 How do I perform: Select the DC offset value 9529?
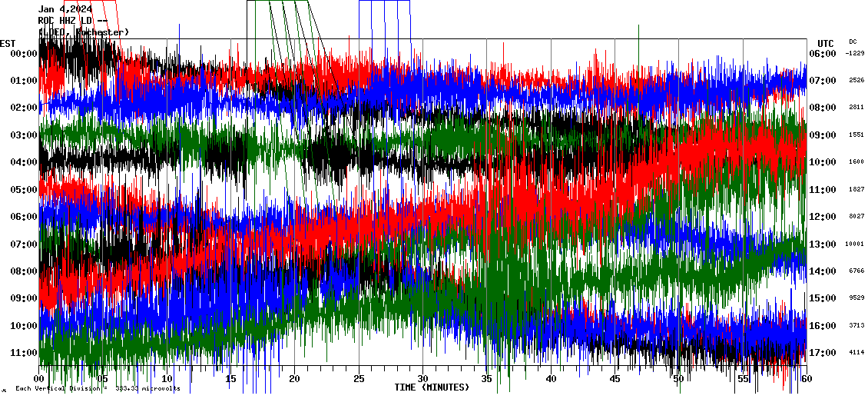[x=855, y=298]
